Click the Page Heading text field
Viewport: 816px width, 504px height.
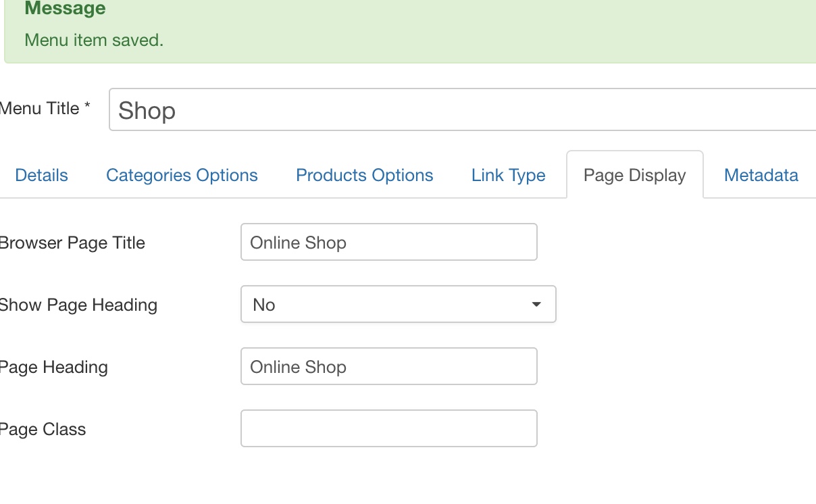click(x=388, y=367)
